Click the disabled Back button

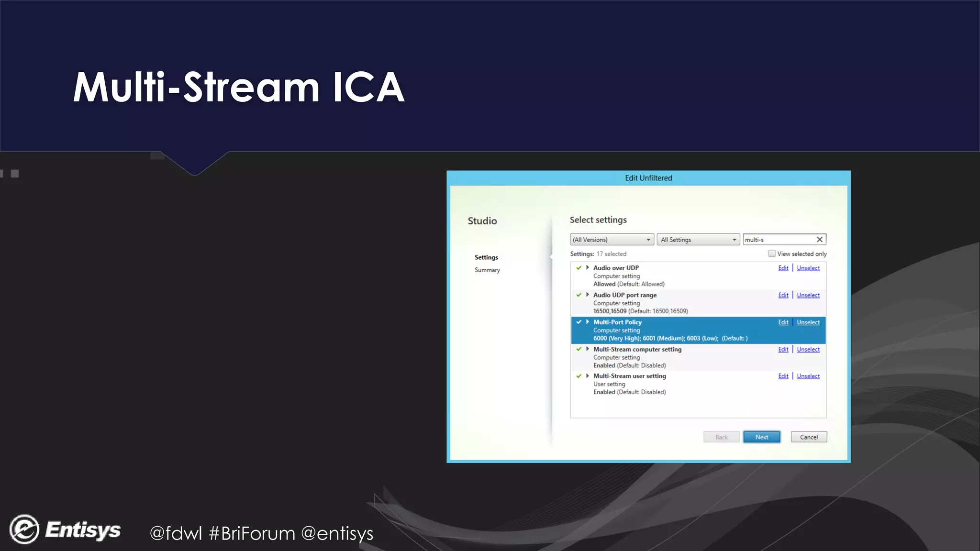(x=721, y=437)
